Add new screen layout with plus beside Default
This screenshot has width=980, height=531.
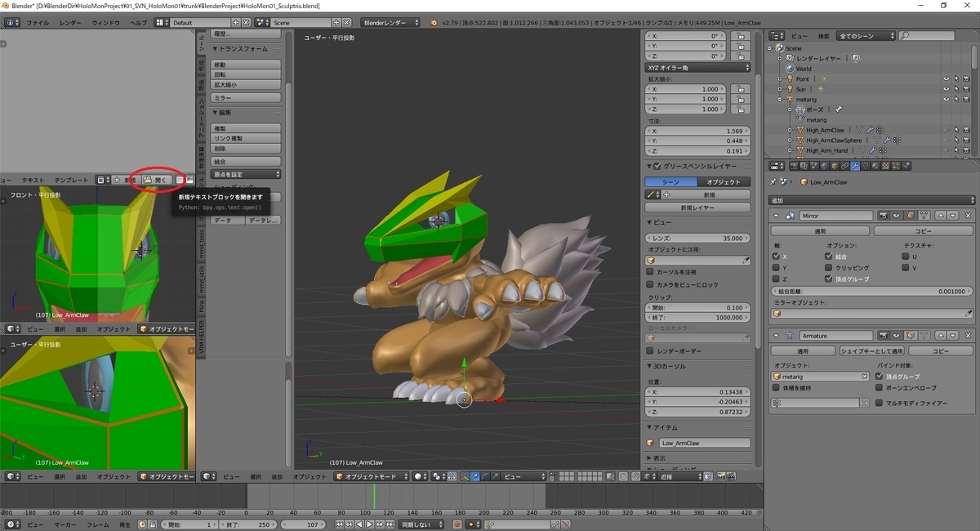[237, 22]
